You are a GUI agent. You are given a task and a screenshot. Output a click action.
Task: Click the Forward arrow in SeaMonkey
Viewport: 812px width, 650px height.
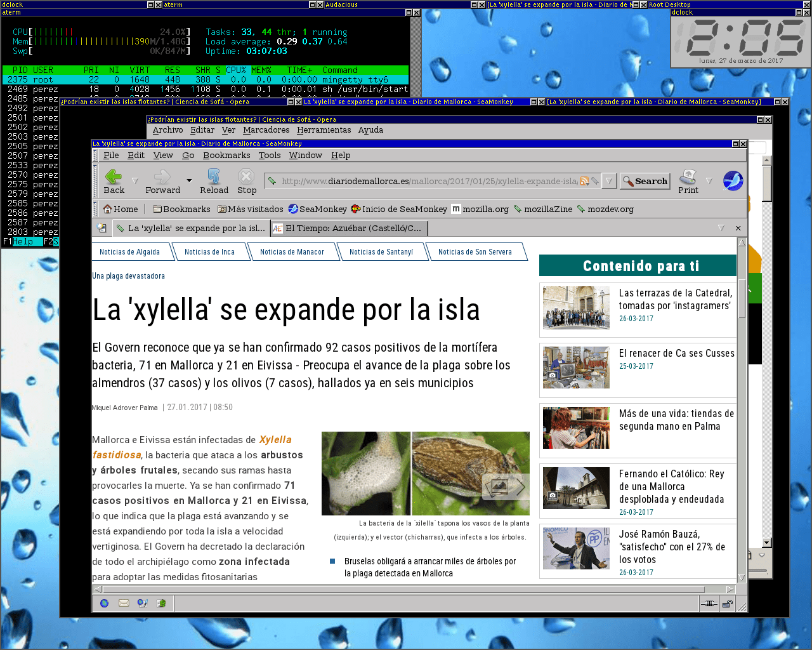162,181
